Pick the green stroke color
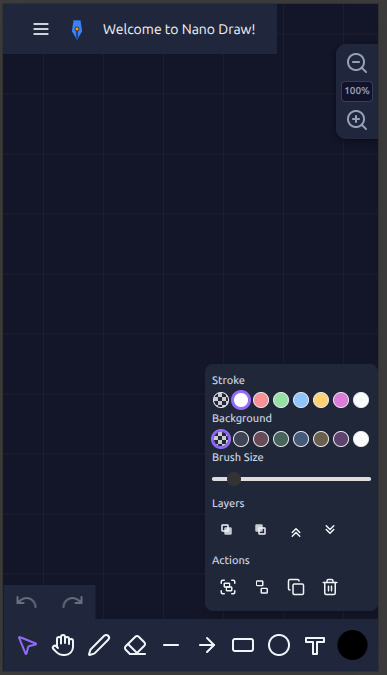Viewport: 387px width, 675px height. [x=281, y=400]
